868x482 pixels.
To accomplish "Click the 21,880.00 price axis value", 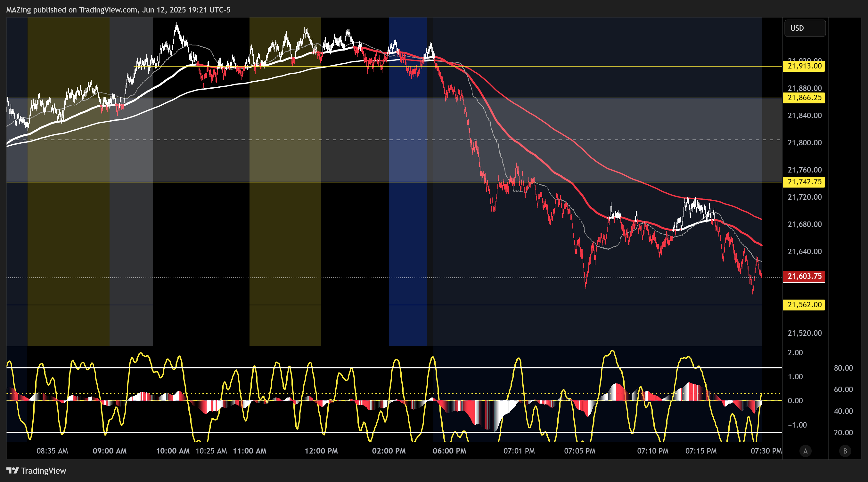I will point(805,88).
